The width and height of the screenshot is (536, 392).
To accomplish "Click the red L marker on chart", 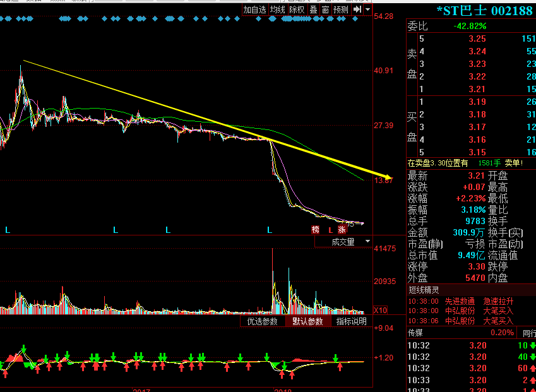I will pyautogui.click(x=330, y=230).
